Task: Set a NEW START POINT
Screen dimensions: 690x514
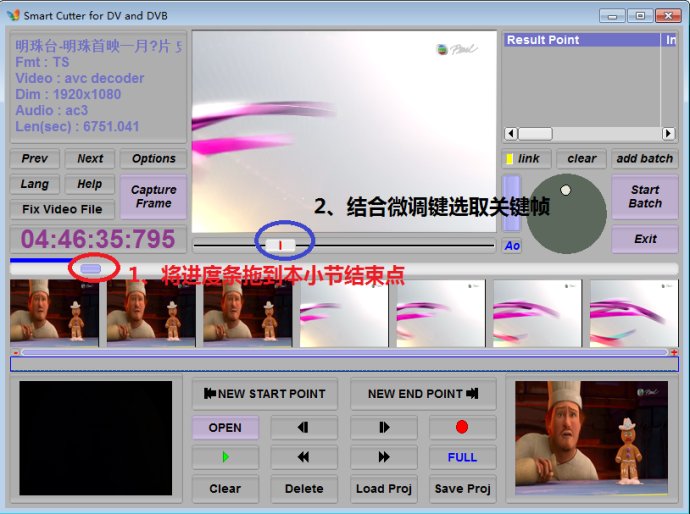Action: pyautogui.click(x=265, y=394)
